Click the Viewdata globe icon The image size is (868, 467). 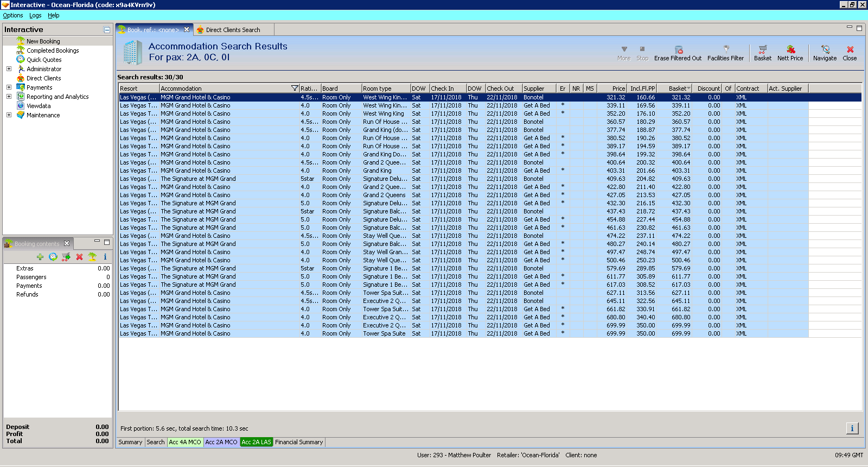tap(21, 105)
